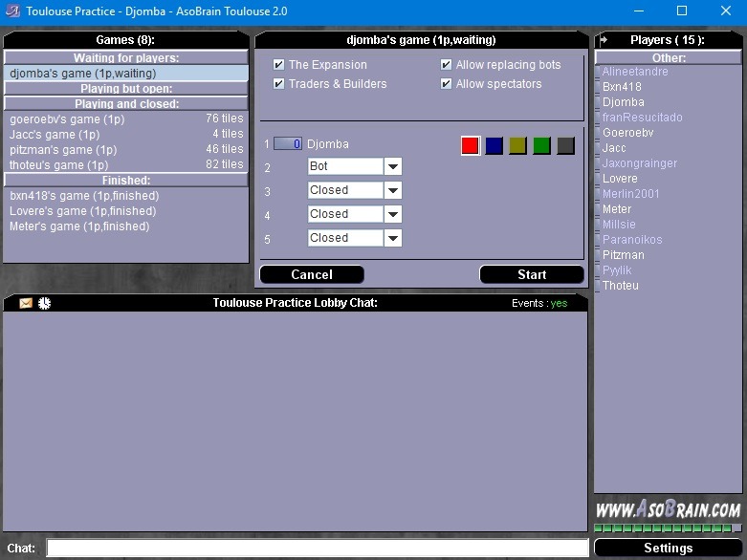Toggle The Expansion checkbox
The width and height of the screenshot is (747, 560).
[x=278, y=65]
